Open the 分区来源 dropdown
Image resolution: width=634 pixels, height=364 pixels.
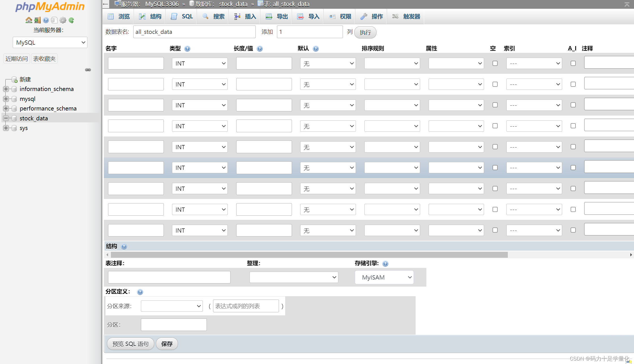tap(172, 306)
